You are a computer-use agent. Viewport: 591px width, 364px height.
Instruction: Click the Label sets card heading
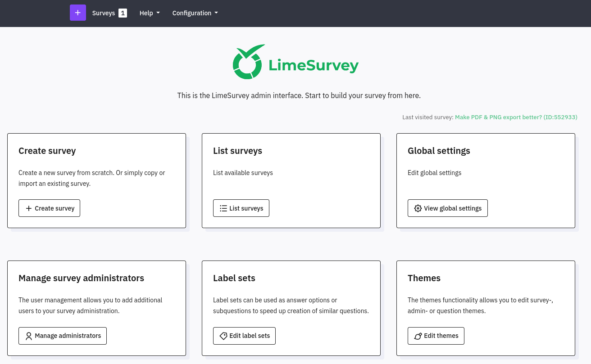[234, 278]
